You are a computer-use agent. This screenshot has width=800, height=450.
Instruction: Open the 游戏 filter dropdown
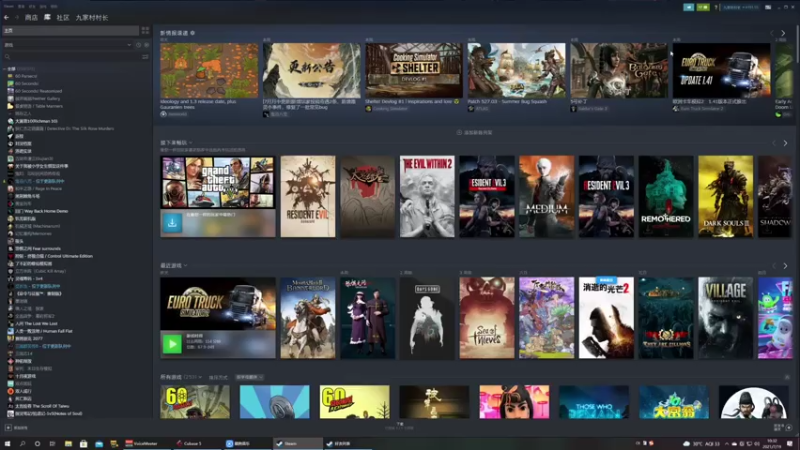[x=67, y=45]
